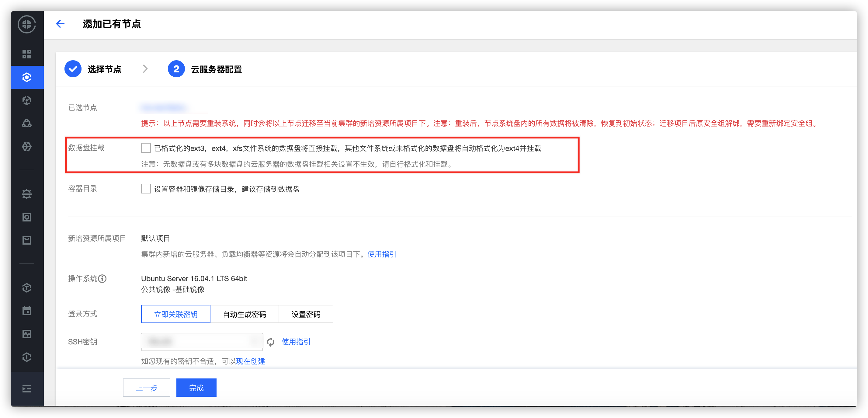Click the chevron between wizard steps
The width and height of the screenshot is (868, 418).
pyautogui.click(x=145, y=69)
